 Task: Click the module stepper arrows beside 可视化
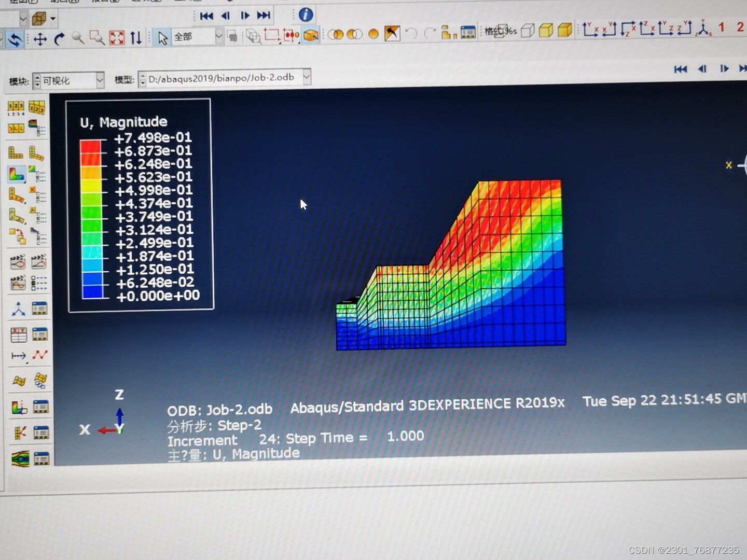[x=37, y=81]
